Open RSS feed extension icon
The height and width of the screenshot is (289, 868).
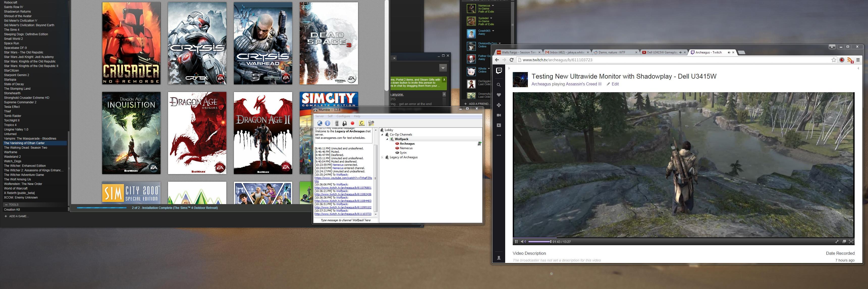click(x=850, y=60)
